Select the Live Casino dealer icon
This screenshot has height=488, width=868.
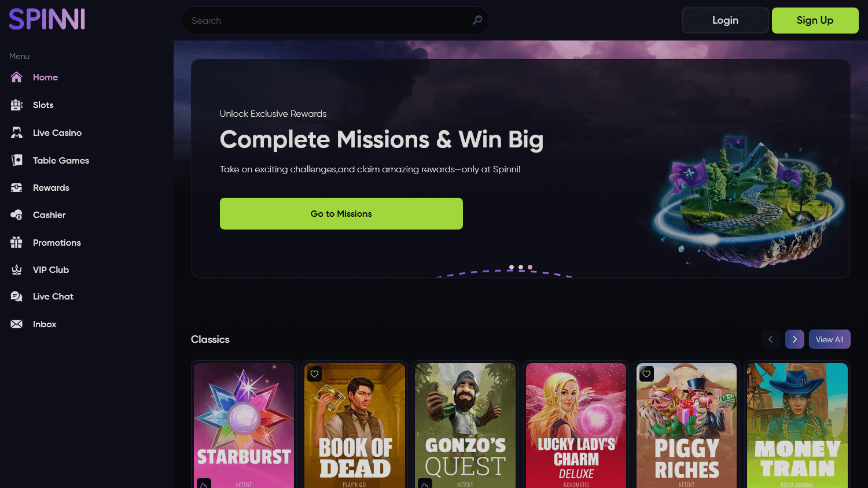click(16, 132)
